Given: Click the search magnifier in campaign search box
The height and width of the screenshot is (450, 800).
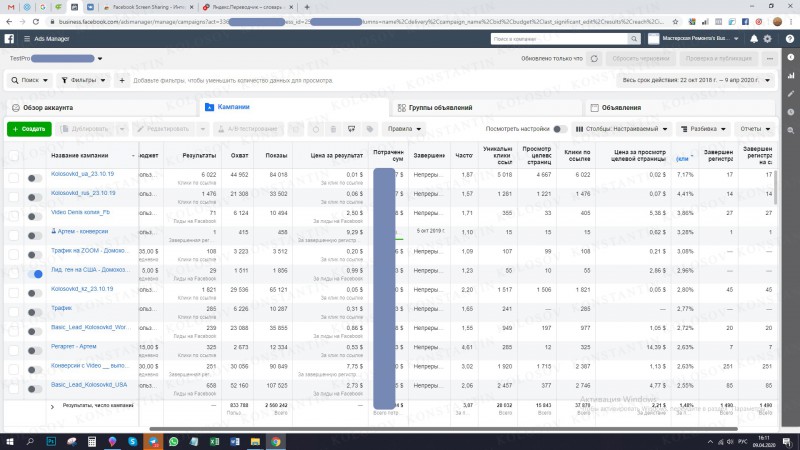Looking at the screenshot, I should pos(634,39).
